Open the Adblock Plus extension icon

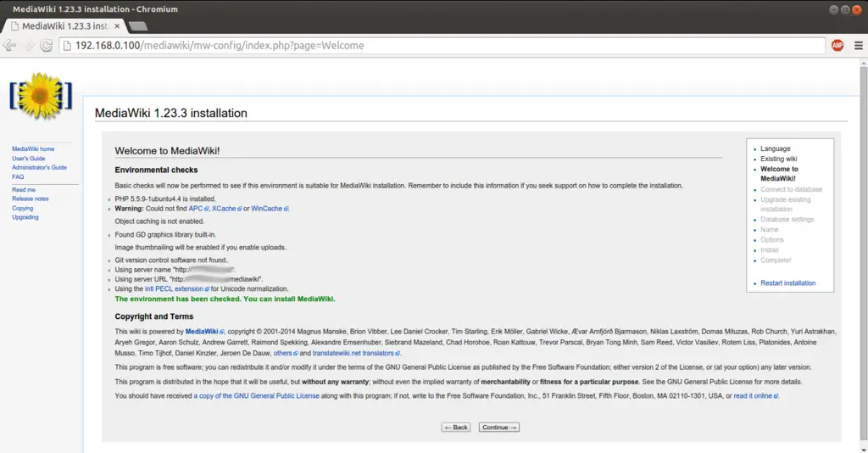coord(837,46)
